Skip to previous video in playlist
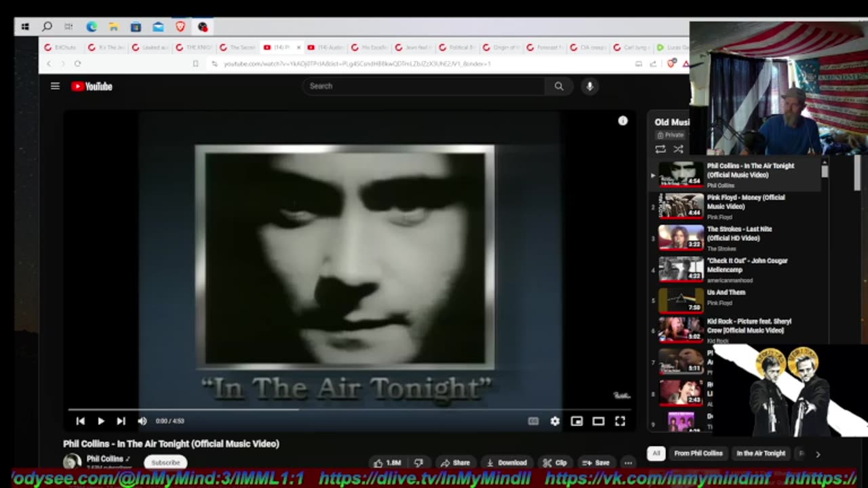 (80, 421)
